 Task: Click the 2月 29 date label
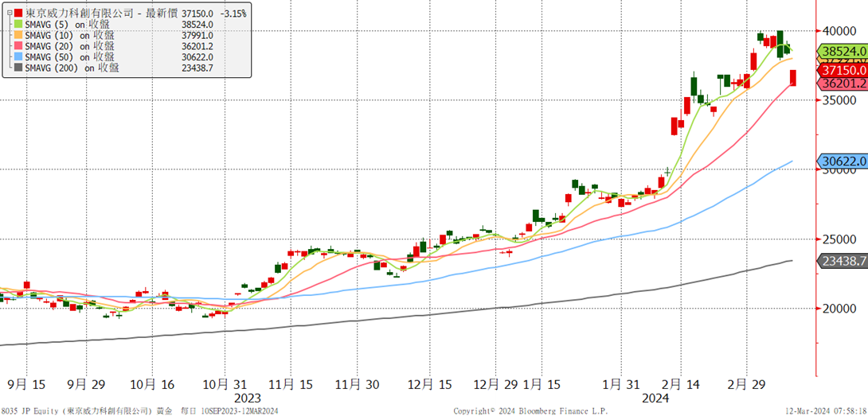[745, 383]
